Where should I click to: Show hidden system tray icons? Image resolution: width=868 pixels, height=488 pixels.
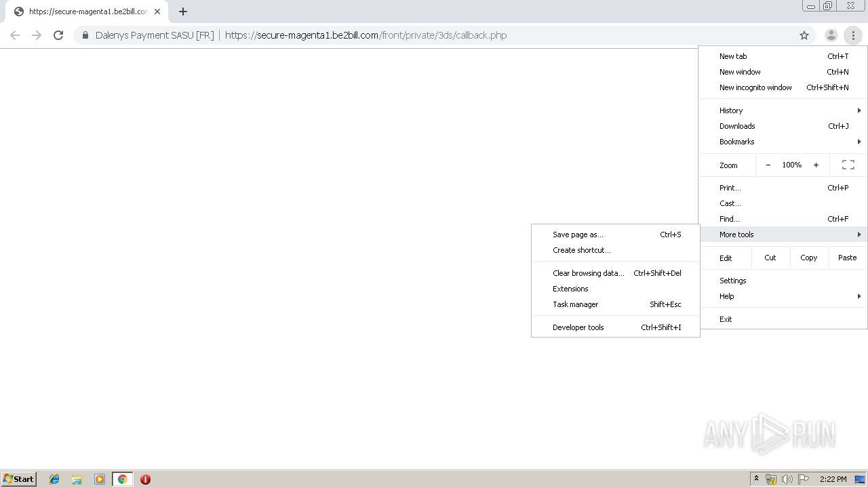pos(756,479)
